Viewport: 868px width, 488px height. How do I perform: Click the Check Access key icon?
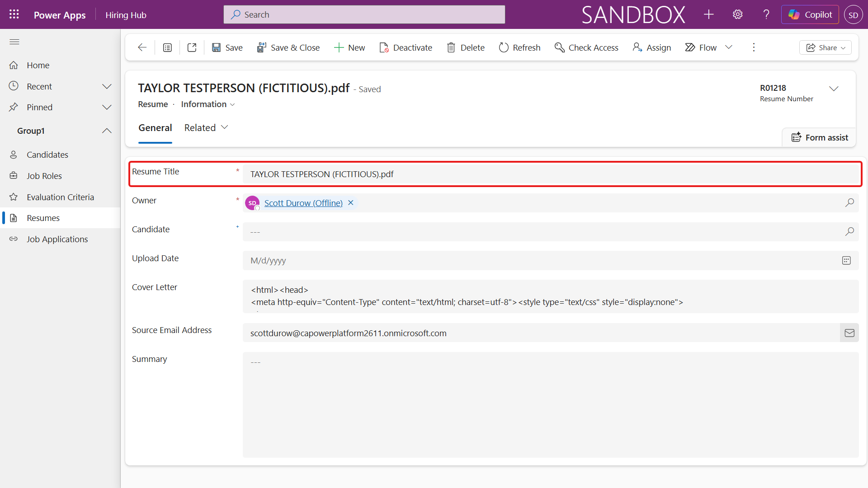(x=559, y=47)
